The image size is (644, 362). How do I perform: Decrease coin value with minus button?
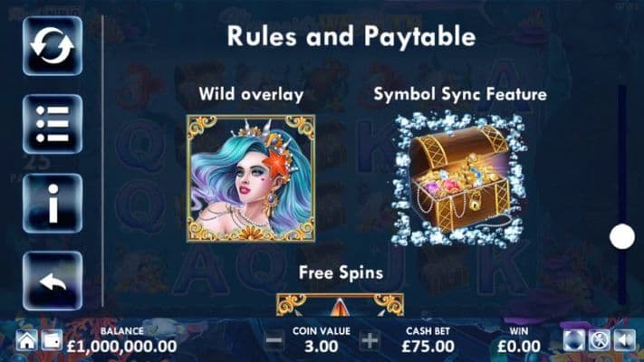click(x=274, y=340)
